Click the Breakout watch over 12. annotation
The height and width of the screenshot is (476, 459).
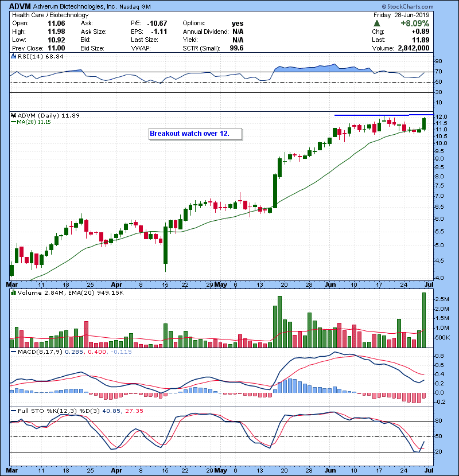(x=195, y=134)
